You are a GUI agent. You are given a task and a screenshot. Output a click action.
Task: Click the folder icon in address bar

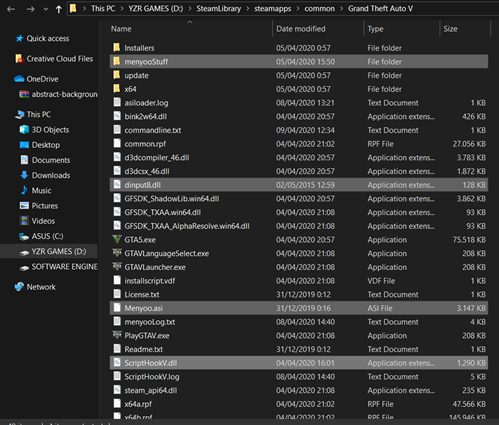click(73, 8)
